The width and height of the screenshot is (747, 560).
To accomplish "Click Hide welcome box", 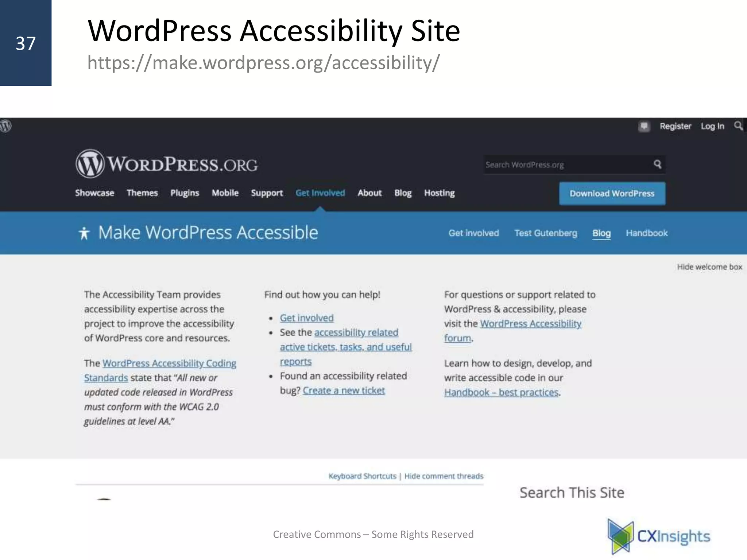I will (x=709, y=267).
